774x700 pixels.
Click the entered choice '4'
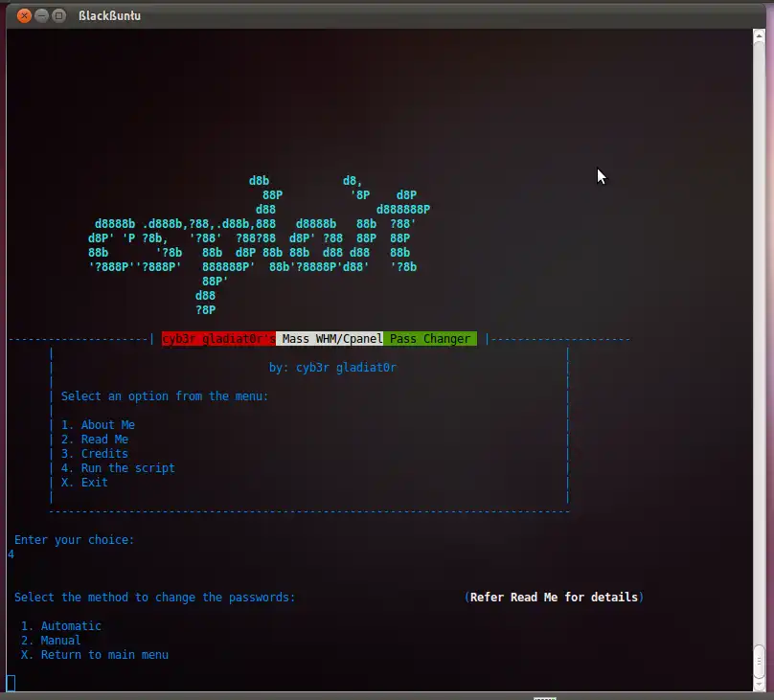pyautogui.click(x=11, y=554)
